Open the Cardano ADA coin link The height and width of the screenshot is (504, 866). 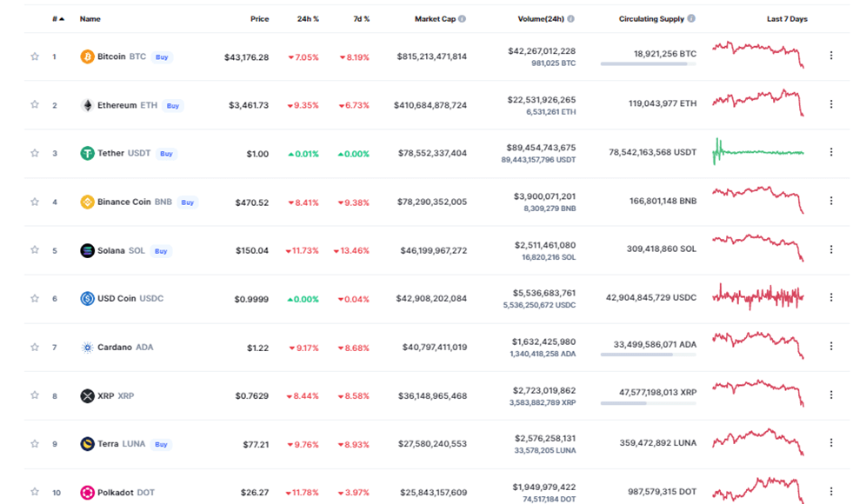(x=125, y=347)
